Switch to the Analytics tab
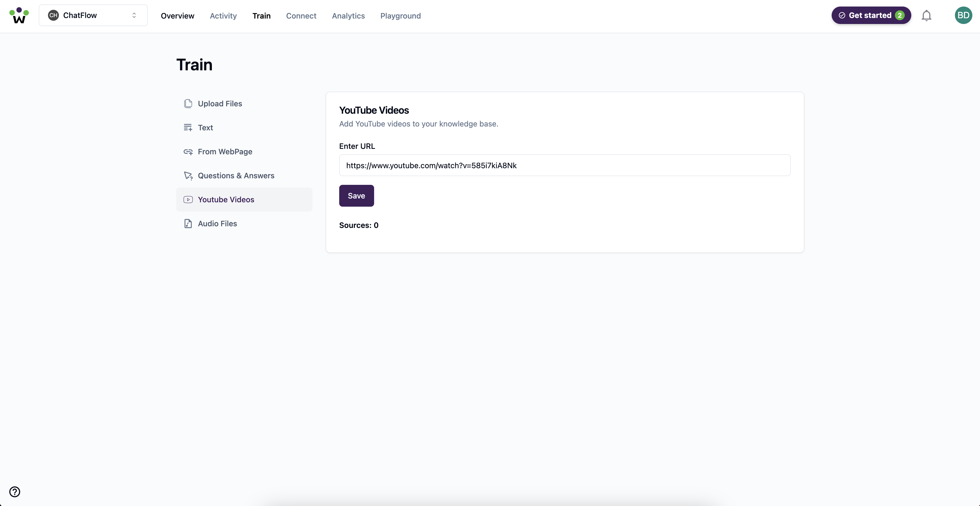 point(348,16)
